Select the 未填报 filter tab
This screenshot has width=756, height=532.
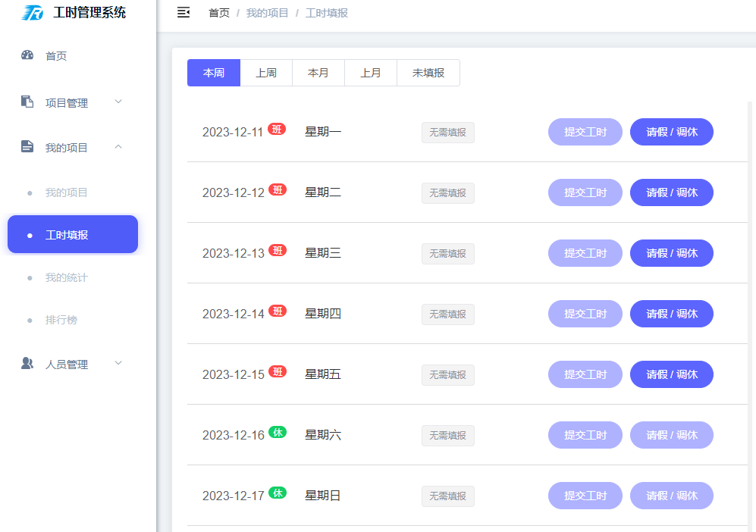pyautogui.click(x=428, y=73)
